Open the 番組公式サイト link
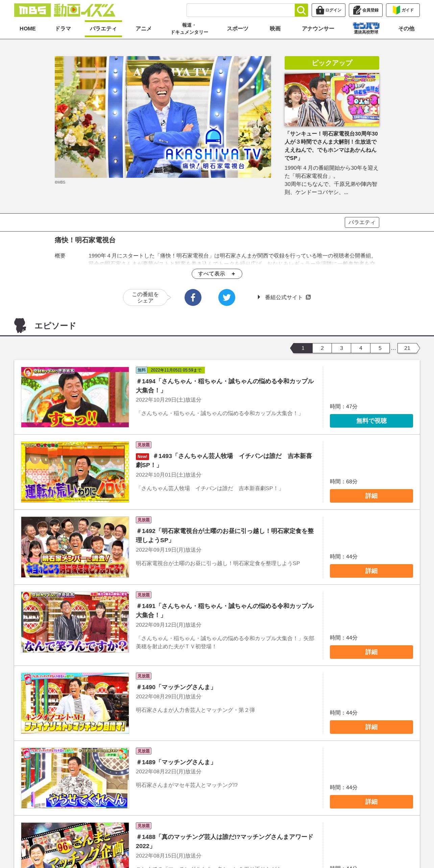This screenshot has width=434, height=868. [284, 297]
